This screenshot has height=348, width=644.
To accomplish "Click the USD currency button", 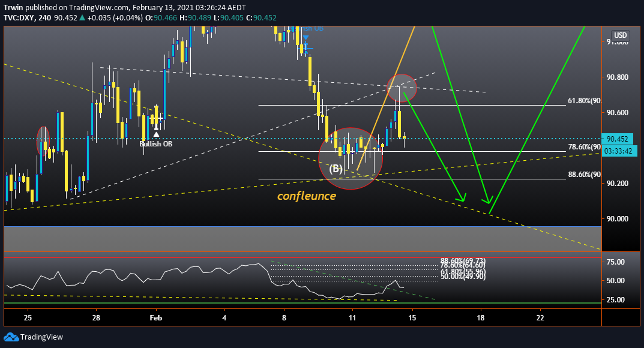I will pyautogui.click(x=620, y=35).
